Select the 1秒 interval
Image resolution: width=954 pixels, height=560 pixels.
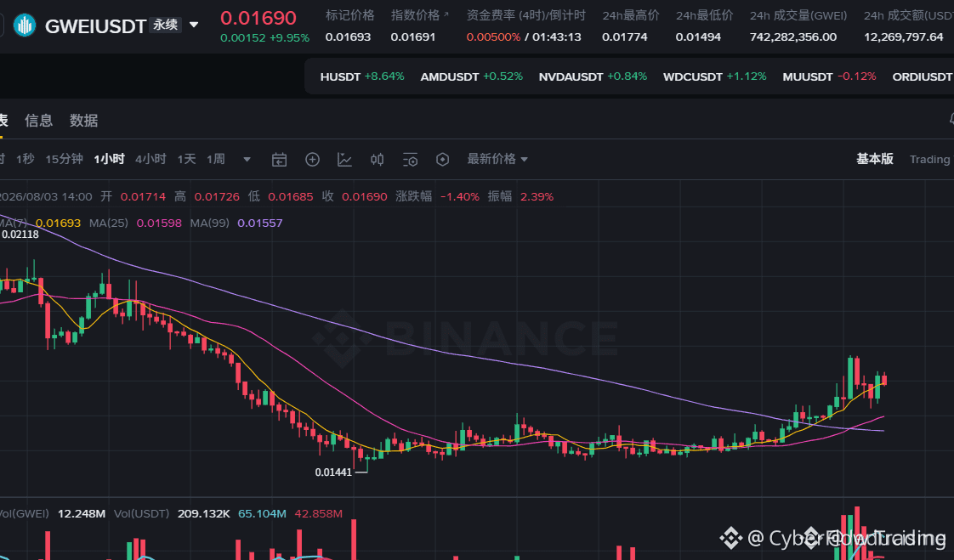point(25,159)
